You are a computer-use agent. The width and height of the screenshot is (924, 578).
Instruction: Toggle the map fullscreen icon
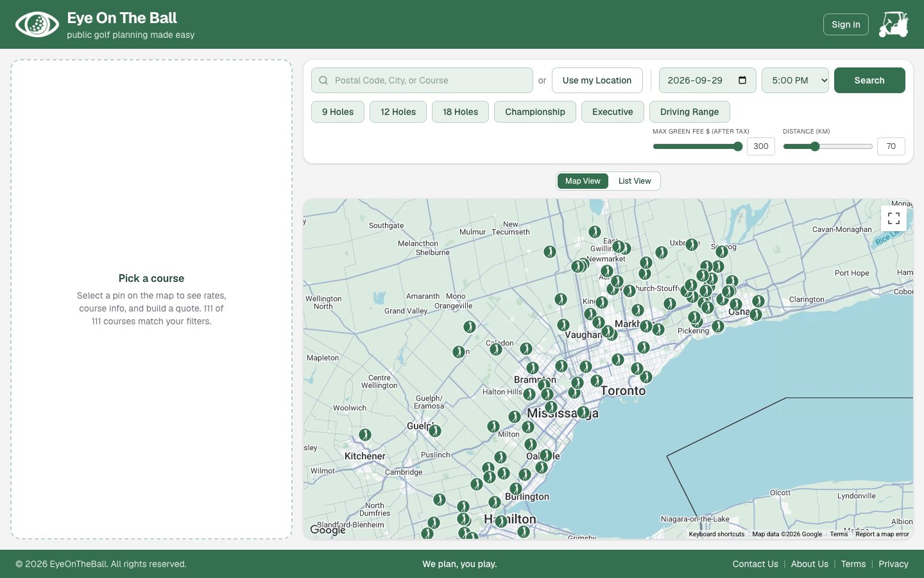[894, 218]
